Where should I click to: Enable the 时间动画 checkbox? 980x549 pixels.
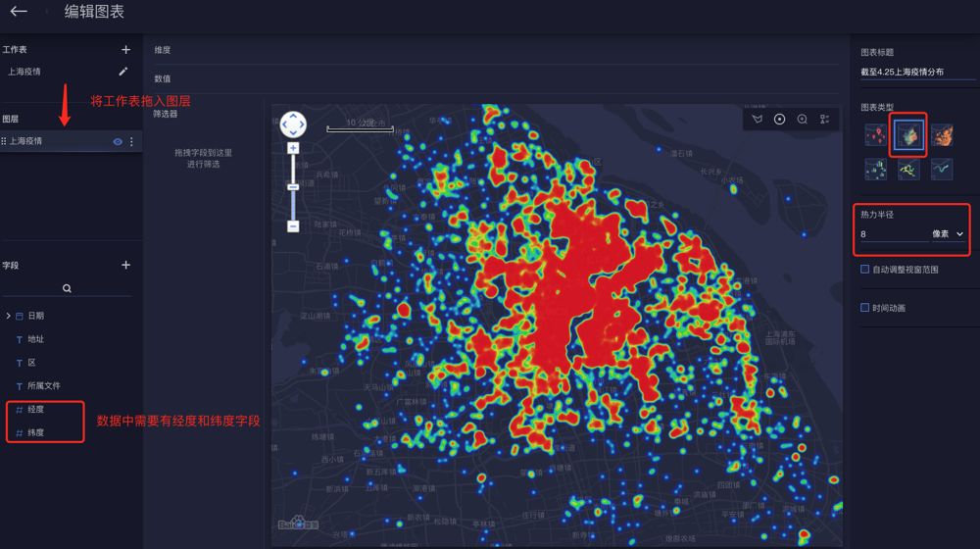click(x=865, y=307)
